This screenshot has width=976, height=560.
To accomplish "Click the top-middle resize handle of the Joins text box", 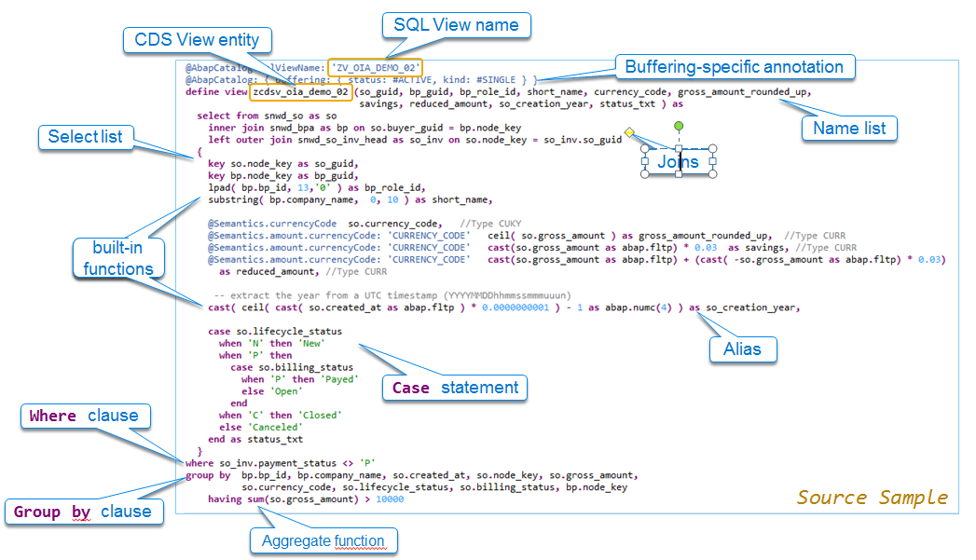I will [679, 148].
